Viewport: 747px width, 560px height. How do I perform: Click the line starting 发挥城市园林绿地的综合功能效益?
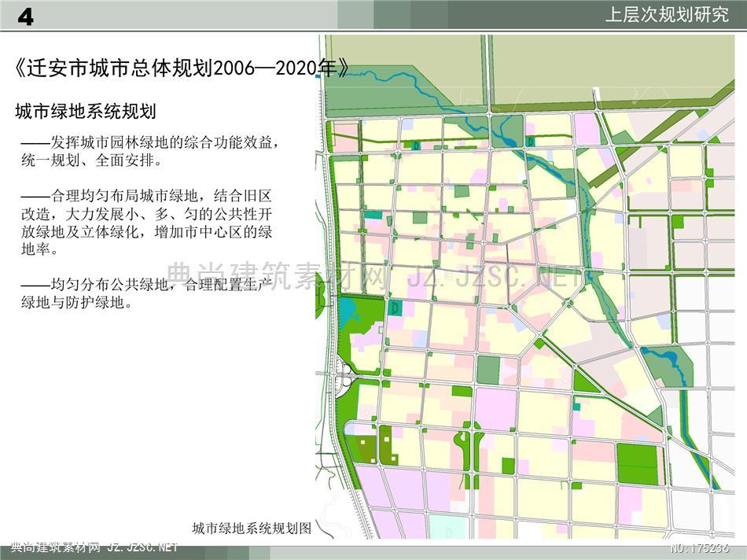coord(149,142)
